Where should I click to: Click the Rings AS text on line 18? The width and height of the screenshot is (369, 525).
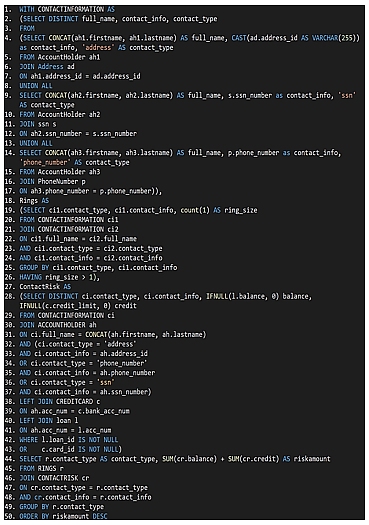click(34, 201)
